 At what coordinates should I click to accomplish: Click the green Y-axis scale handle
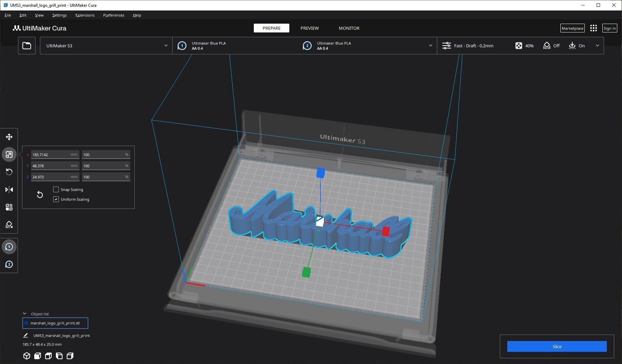(x=306, y=272)
